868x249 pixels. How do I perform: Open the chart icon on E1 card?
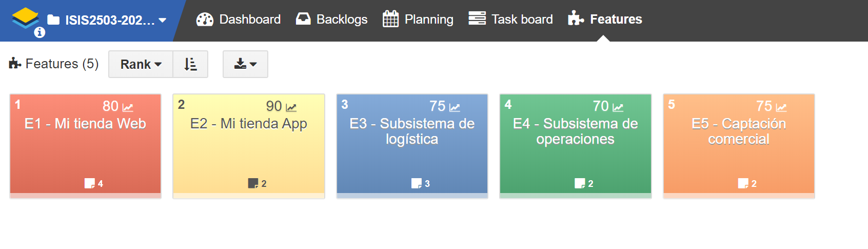point(128,107)
